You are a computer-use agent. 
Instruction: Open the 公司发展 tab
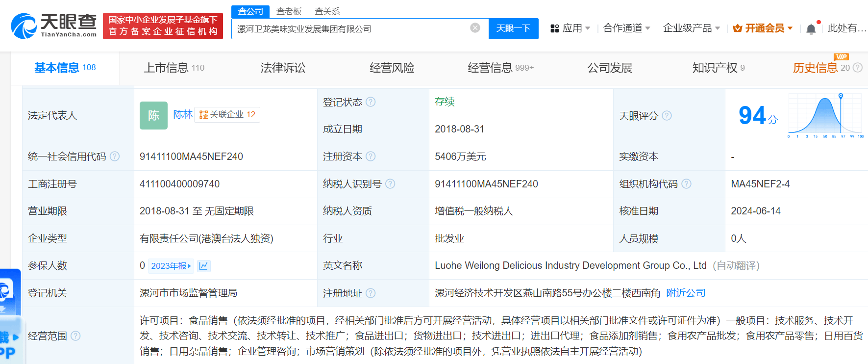click(x=610, y=68)
